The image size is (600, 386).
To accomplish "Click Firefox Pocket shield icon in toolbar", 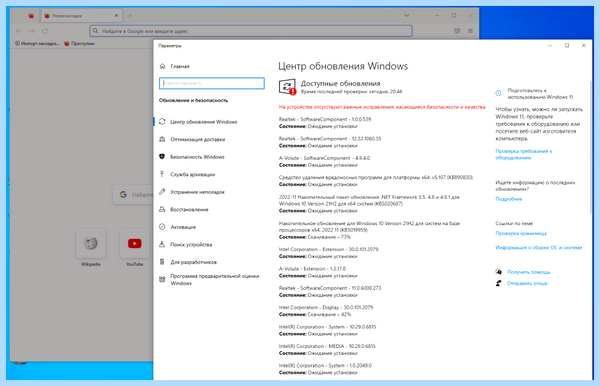I will (457, 31).
